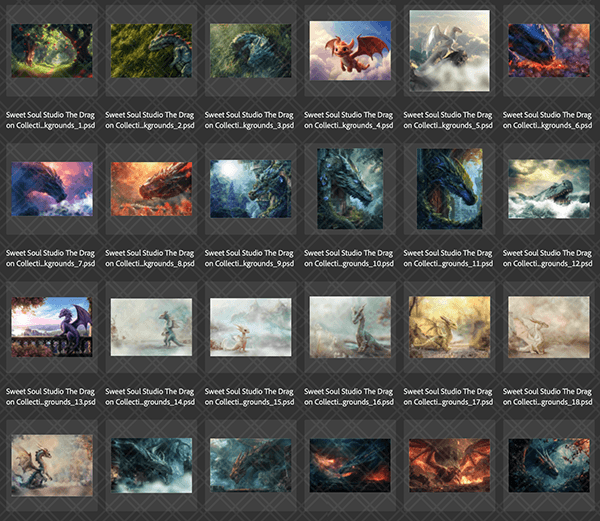The image size is (600, 521).
Task: Click file name ending grounds_15.psd
Action: pos(249,397)
